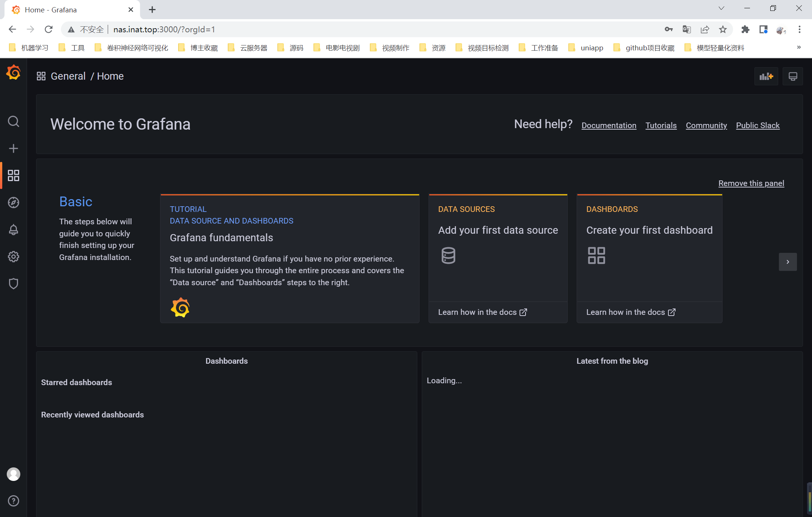
Task: Open the 博主收藏 bookmark folder
Action: (x=198, y=48)
